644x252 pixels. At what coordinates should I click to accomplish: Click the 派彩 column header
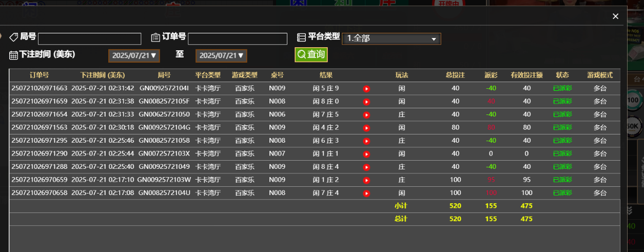click(491, 75)
